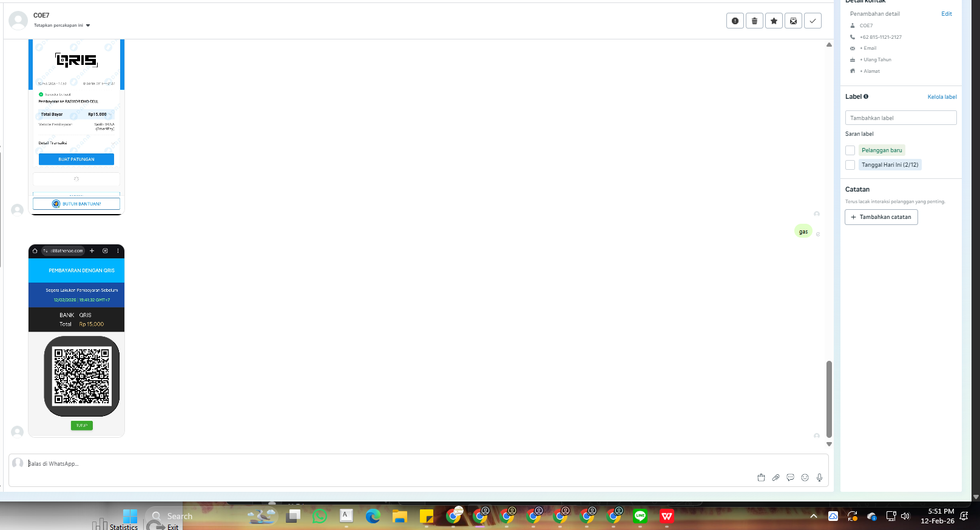Open the Sticky Notes taskbar icon
Viewport: 980px width, 530px height.
[x=427, y=516]
